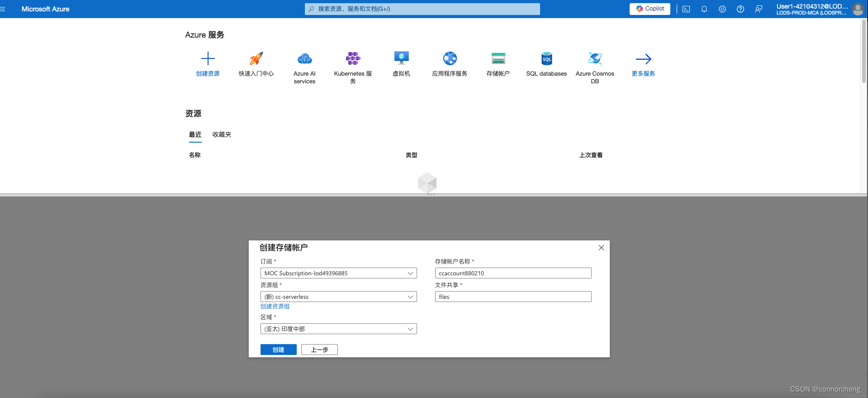Open Azure Cosmos DB icon
Screen dimensions: 868x398
[595, 58]
